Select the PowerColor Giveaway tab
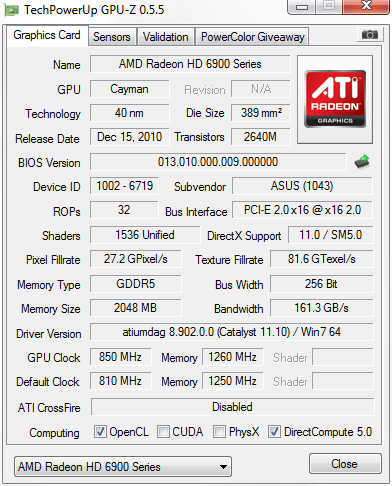 coord(253,37)
